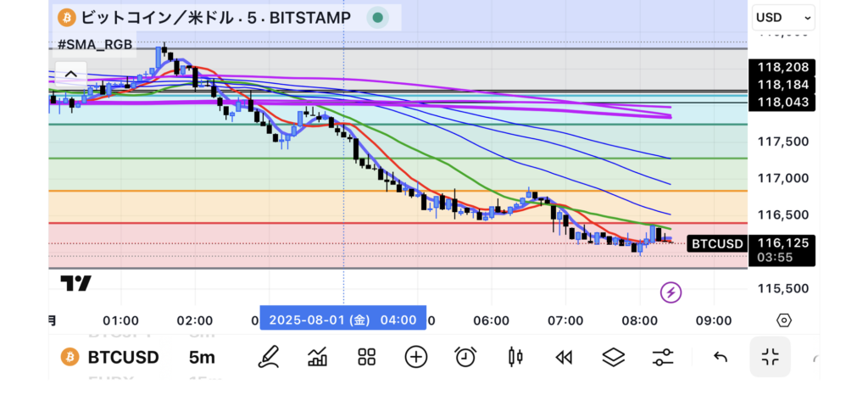Viewport: 868px width, 401px height.
Task: Exit fullscreen with the collapse arrows button
Action: [770, 357]
